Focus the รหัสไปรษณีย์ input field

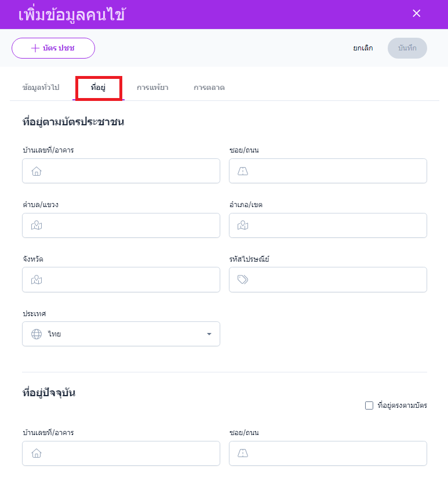point(336,280)
